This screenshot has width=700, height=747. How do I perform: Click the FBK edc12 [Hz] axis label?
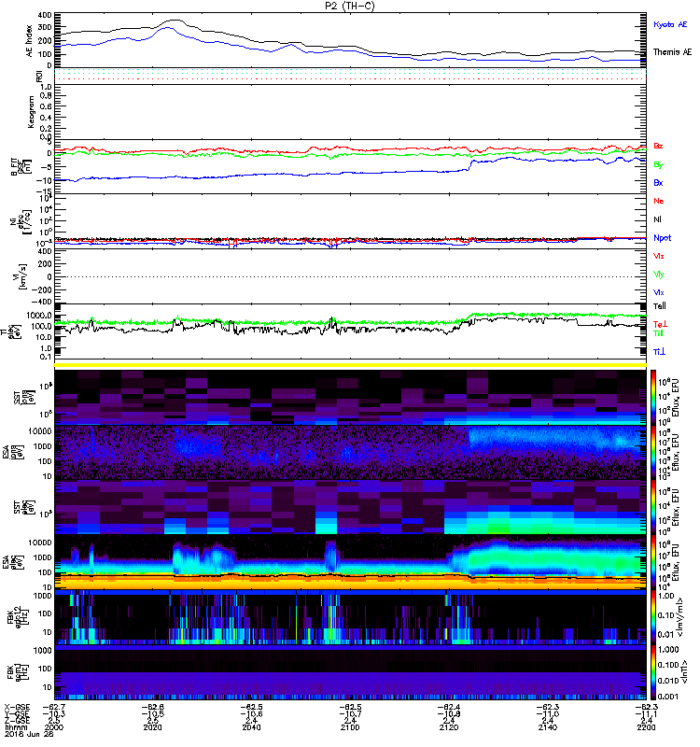click(x=17, y=616)
